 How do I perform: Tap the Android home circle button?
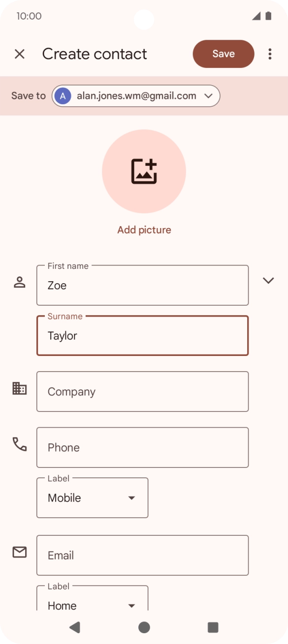point(144,627)
